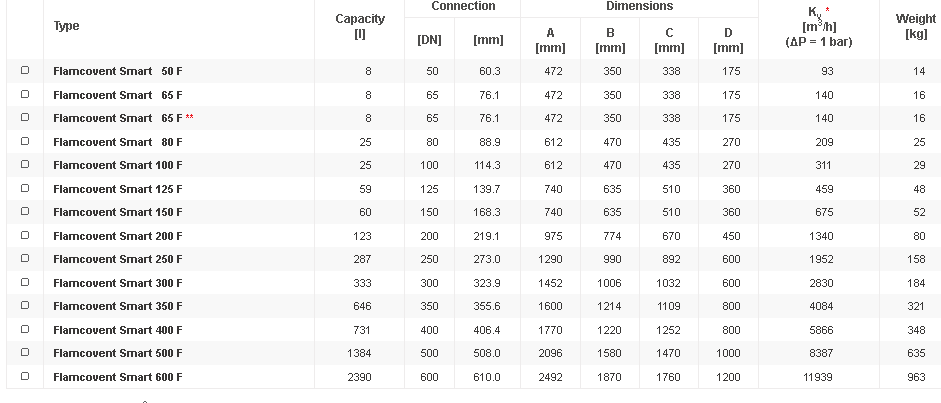The height and width of the screenshot is (403, 941).
Task: Open the Flamcovent Smart 600 F product name
Action: click(x=117, y=377)
